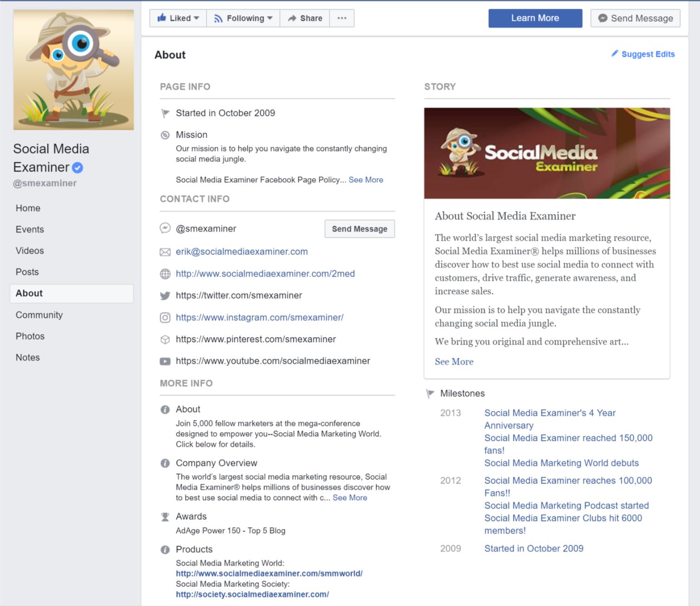Click the Twitter bird icon
The width and height of the screenshot is (700, 606).
click(x=165, y=296)
